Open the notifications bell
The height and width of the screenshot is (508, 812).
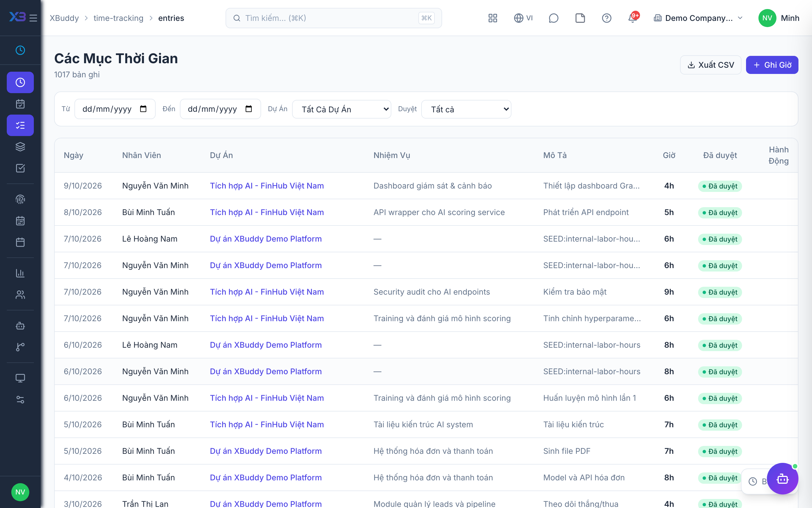(x=632, y=18)
